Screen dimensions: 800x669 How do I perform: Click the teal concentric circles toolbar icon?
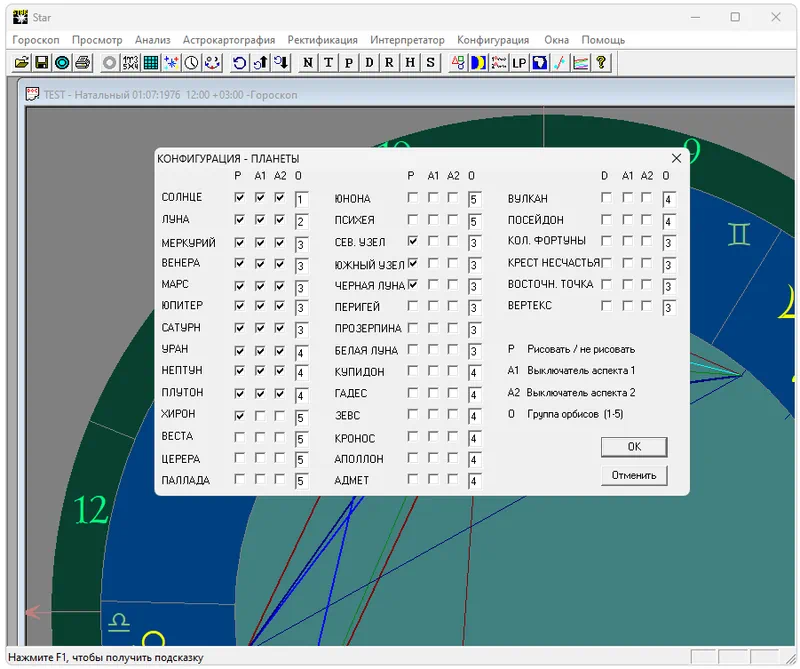coord(62,63)
